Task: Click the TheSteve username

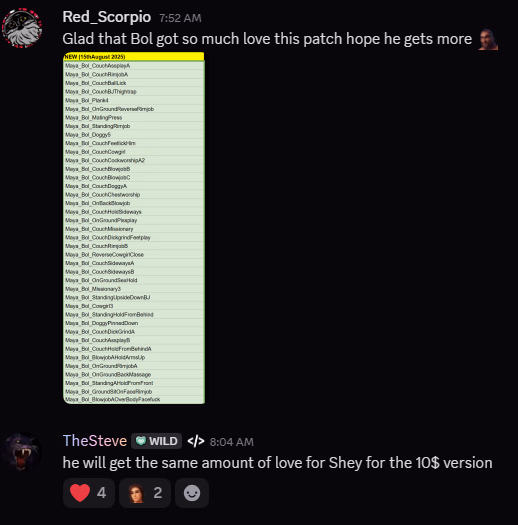Action: (x=95, y=441)
